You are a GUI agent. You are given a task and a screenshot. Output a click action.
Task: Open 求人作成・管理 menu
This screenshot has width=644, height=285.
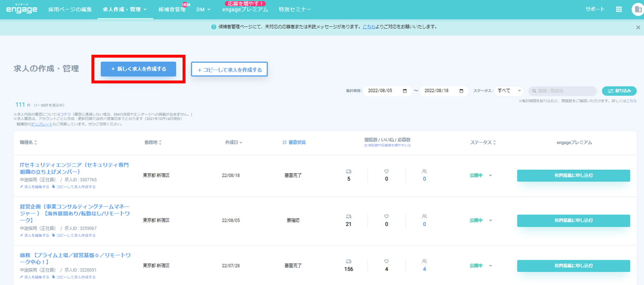pyautogui.click(x=125, y=9)
